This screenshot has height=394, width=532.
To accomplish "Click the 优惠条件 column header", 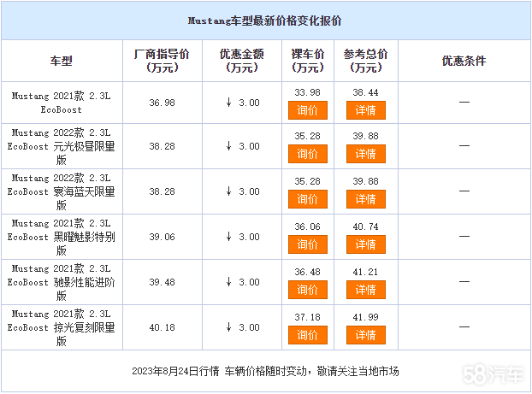I will tap(464, 61).
